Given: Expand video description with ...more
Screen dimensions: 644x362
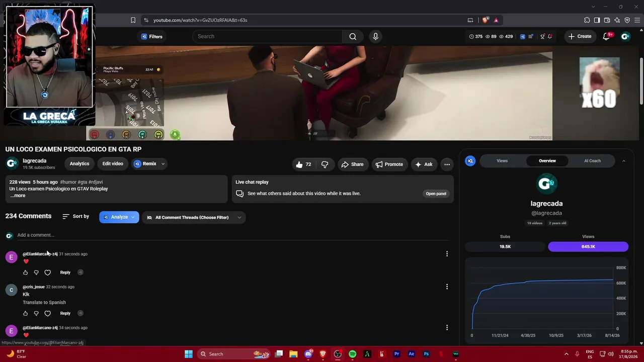Looking at the screenshot, I should 18,196.
